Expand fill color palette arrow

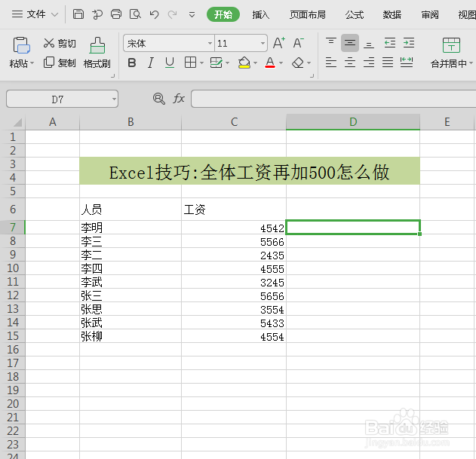[x=255, y=63]
